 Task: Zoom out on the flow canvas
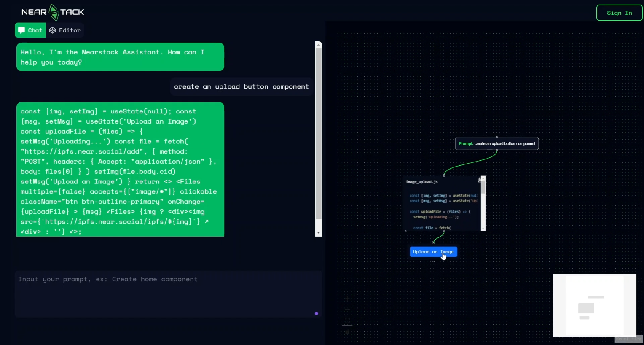347,310
